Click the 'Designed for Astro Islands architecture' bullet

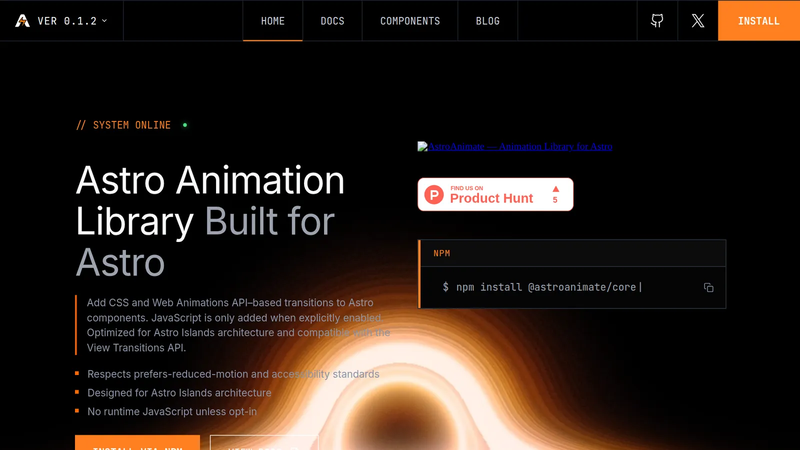point(179,393)
